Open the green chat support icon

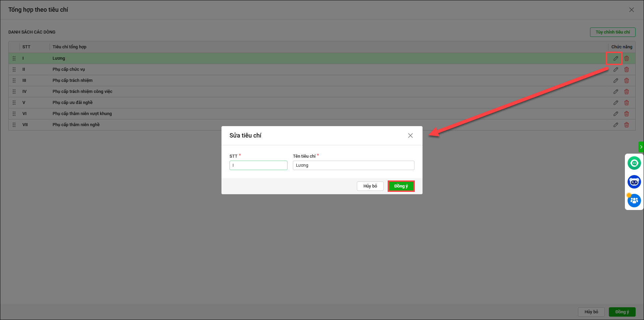pos(634,163)
